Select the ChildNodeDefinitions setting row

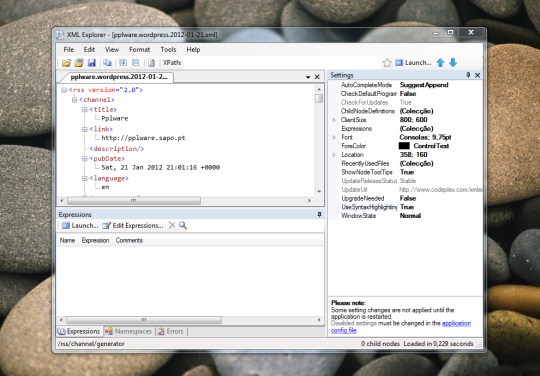[406, 111]
